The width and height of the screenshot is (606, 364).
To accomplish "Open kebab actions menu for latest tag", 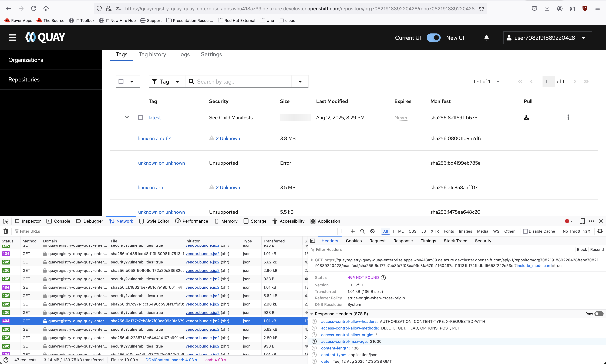I will (568, 118).
